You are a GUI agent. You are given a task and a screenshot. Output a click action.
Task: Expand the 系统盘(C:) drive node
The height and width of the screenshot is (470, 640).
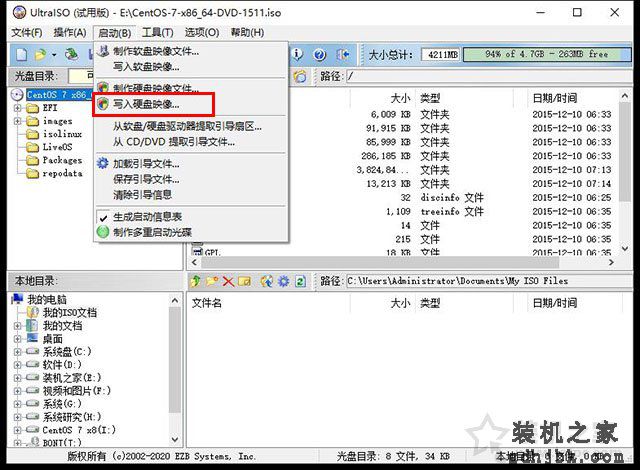tap(17, 352)
